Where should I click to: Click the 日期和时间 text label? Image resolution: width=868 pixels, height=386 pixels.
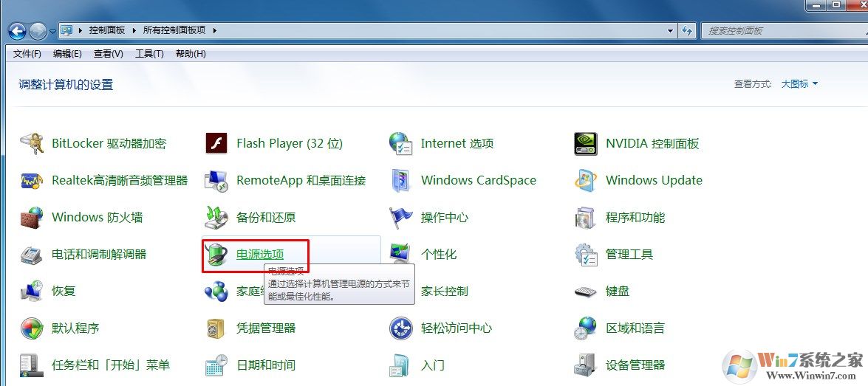pyautogui.click(x=266, y=365)
